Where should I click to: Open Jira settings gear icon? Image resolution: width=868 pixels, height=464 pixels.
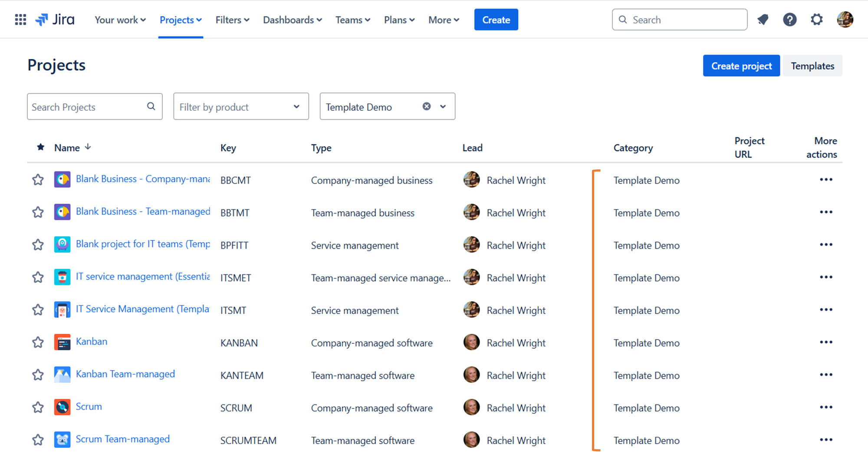point(817,19)
